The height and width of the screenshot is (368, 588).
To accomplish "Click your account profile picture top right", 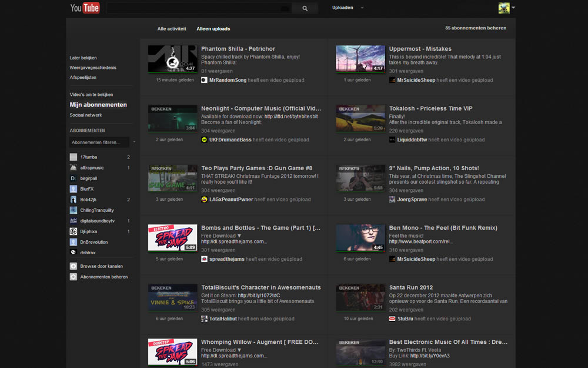I will (504, 8).
